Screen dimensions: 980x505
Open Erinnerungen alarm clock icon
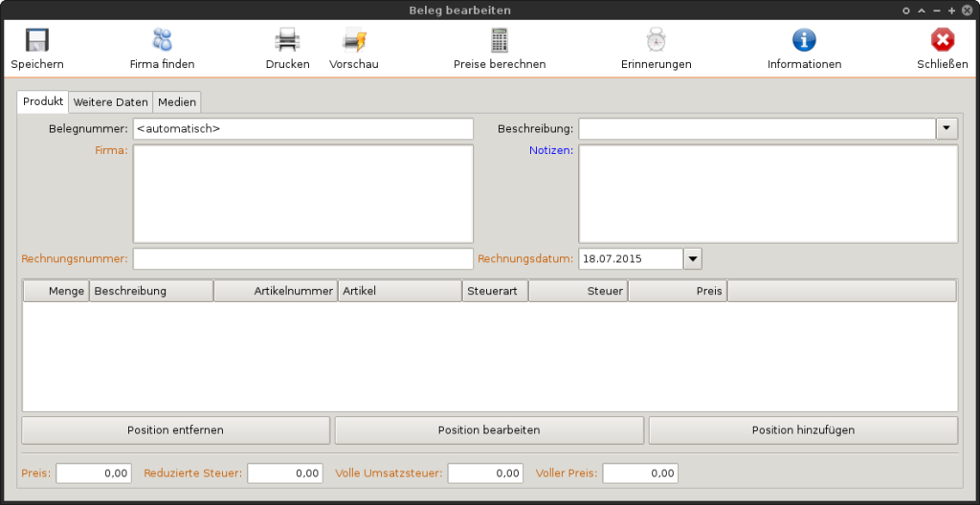tap(656, 40)
